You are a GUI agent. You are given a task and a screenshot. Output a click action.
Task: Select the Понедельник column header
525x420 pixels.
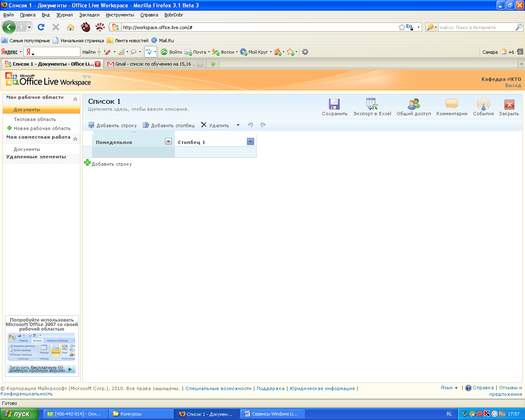point(128,142)
